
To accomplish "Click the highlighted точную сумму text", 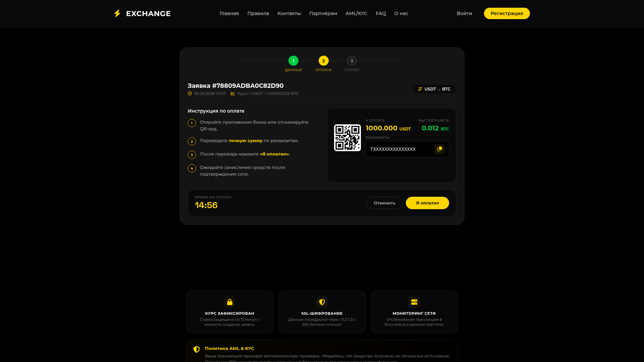I will (x=246, y=140).
